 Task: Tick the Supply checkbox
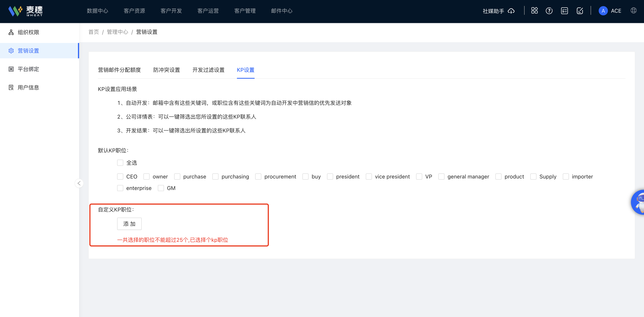[533, 177]
